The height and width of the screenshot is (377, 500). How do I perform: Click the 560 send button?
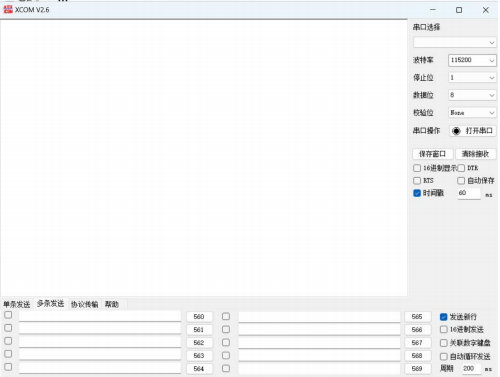click(199, 317)
